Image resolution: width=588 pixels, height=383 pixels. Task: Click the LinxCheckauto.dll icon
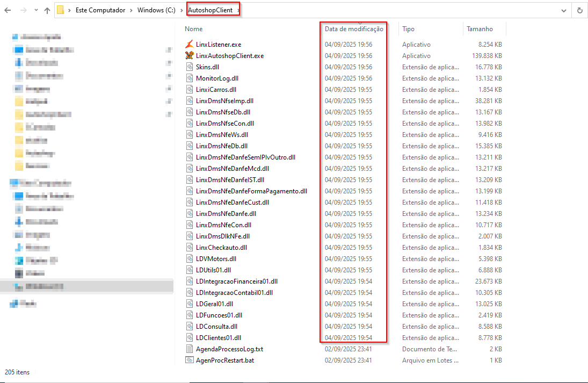(190, 247)
